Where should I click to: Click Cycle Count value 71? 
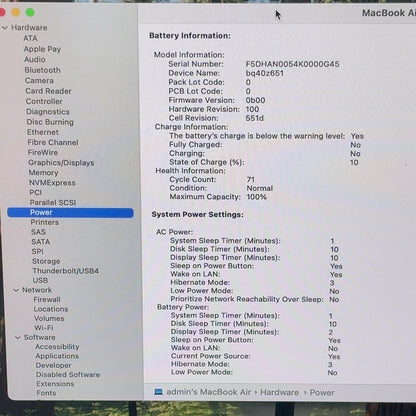pyautogui.click(x=251, y=179)
